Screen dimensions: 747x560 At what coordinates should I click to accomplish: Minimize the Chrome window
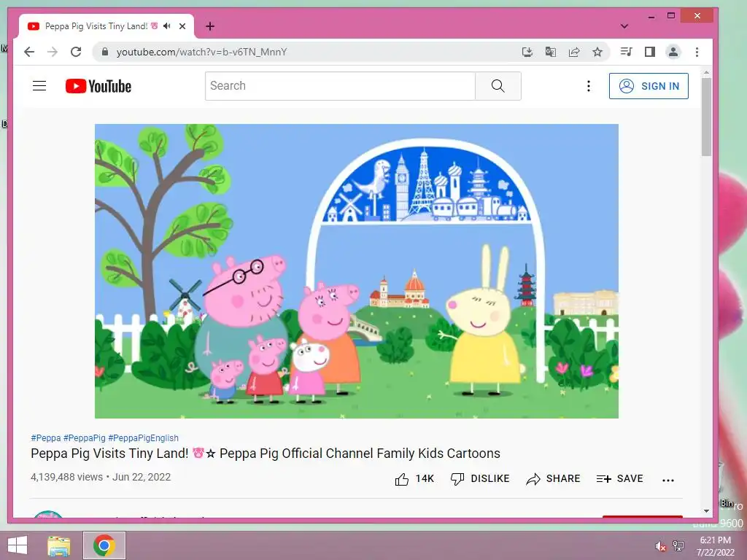[x=651, y=16]
